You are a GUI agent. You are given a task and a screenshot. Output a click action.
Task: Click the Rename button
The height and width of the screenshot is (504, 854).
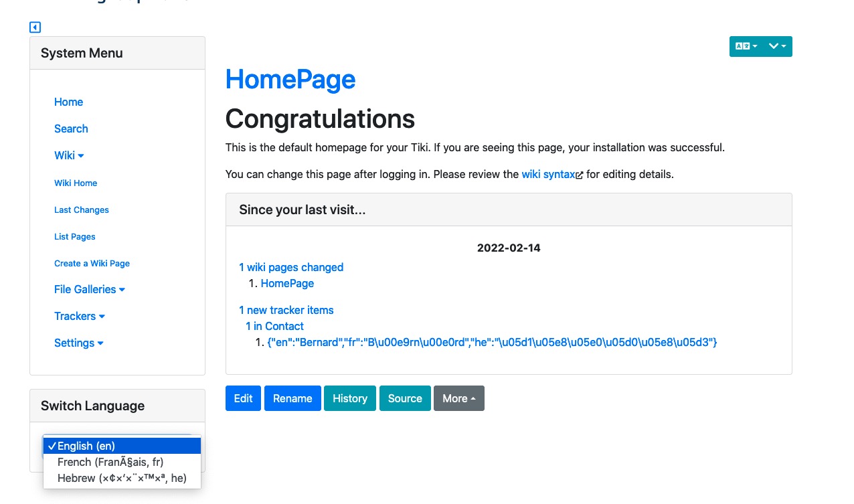292,398
